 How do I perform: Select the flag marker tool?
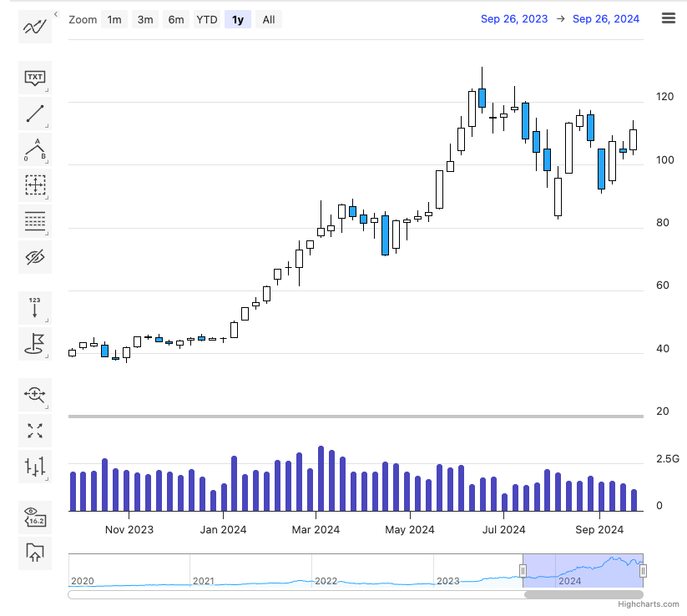[x=35, y=344]
